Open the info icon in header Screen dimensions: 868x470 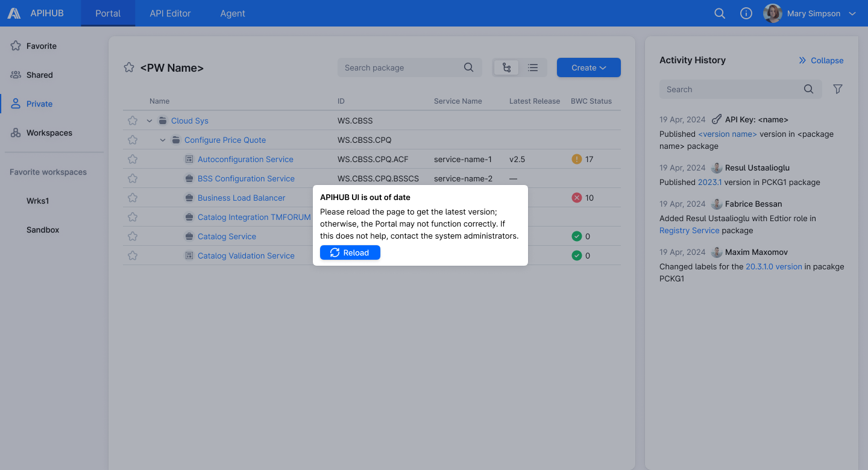(x=746, y=13)
